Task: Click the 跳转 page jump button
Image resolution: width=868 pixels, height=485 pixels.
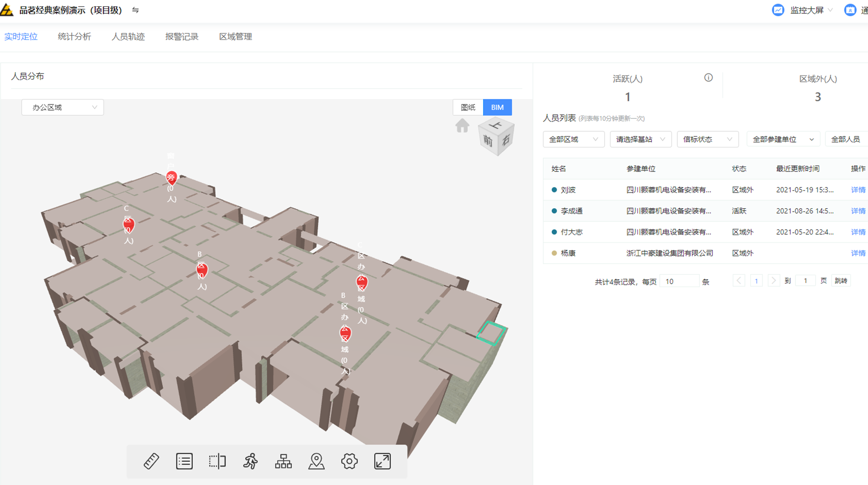Action: (x=841, y=281)
